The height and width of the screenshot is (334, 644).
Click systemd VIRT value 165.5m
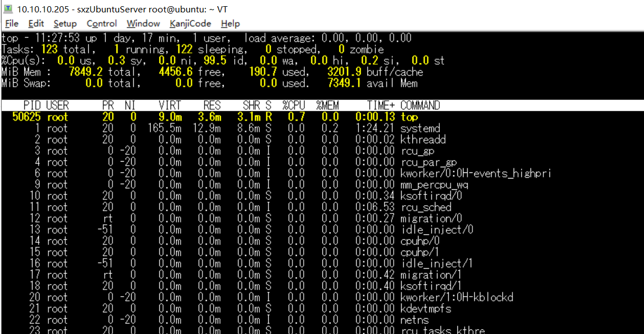(x=164, y=128)
